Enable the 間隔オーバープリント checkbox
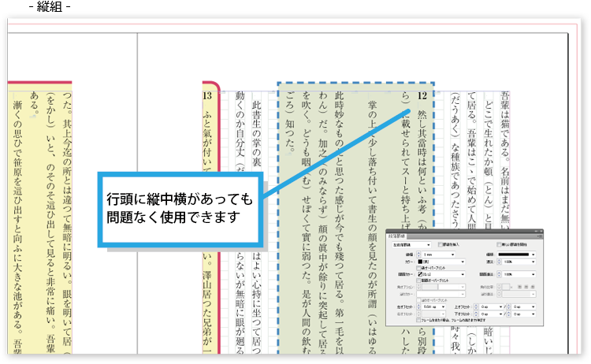591x364 pixels. 418,280
